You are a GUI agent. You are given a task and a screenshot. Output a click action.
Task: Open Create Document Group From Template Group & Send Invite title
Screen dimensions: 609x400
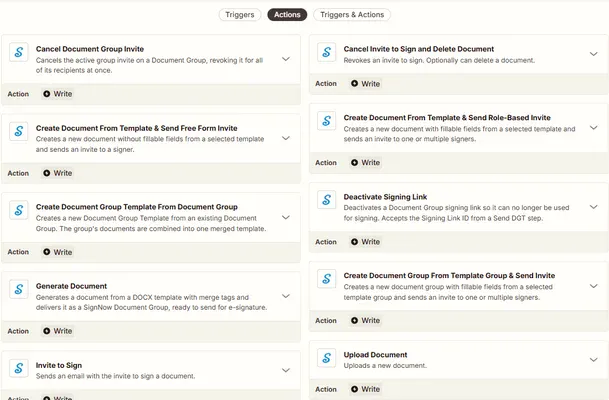449,276
